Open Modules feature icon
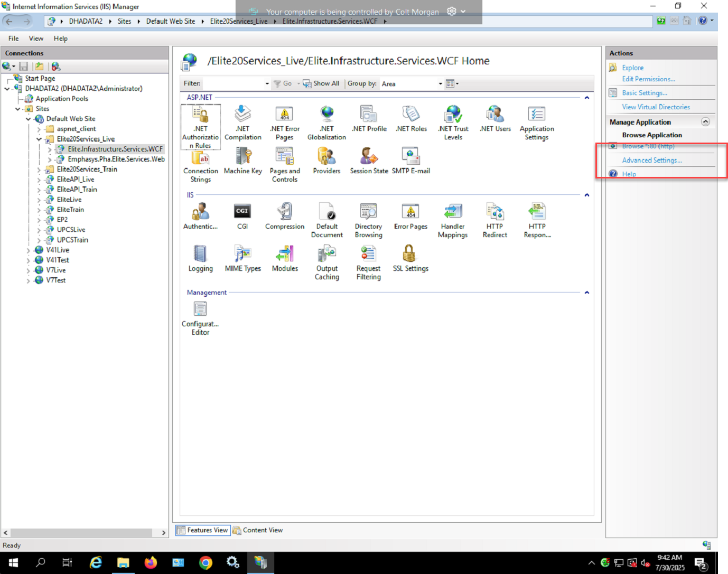Viewport: 728px width, 574px height. tap(285, 259)
